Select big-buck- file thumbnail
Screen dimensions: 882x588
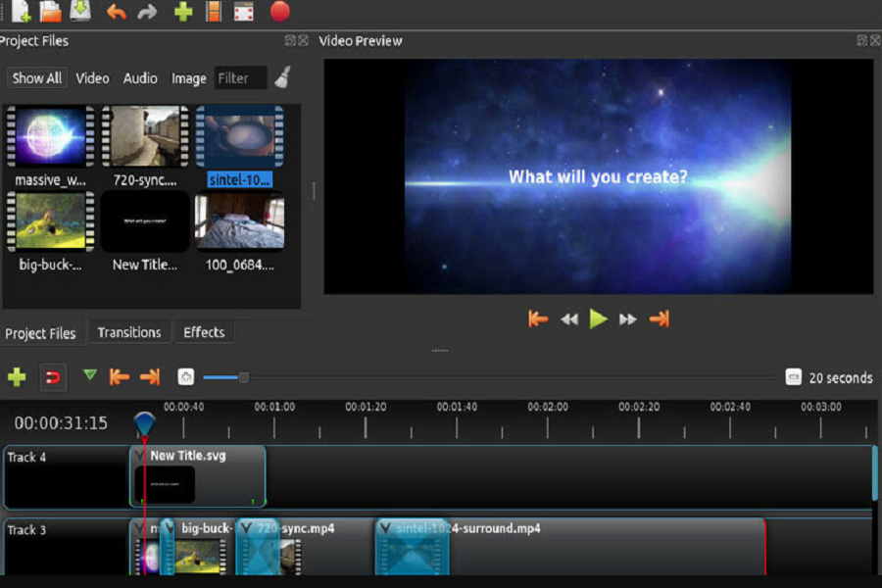[x=51, y=221]
